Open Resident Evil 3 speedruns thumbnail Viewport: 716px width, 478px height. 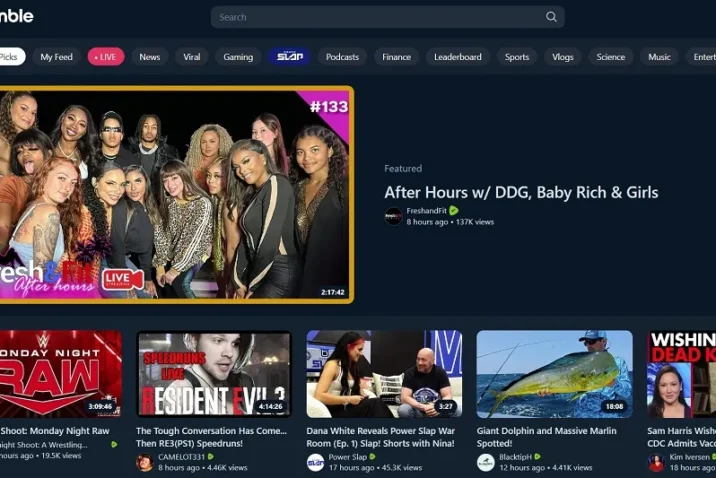click(214, 374)
